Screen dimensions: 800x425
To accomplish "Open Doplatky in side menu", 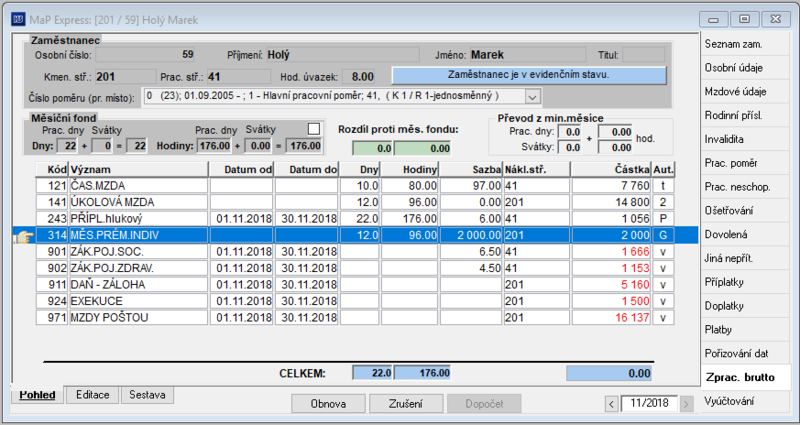I will pos(745,306).
